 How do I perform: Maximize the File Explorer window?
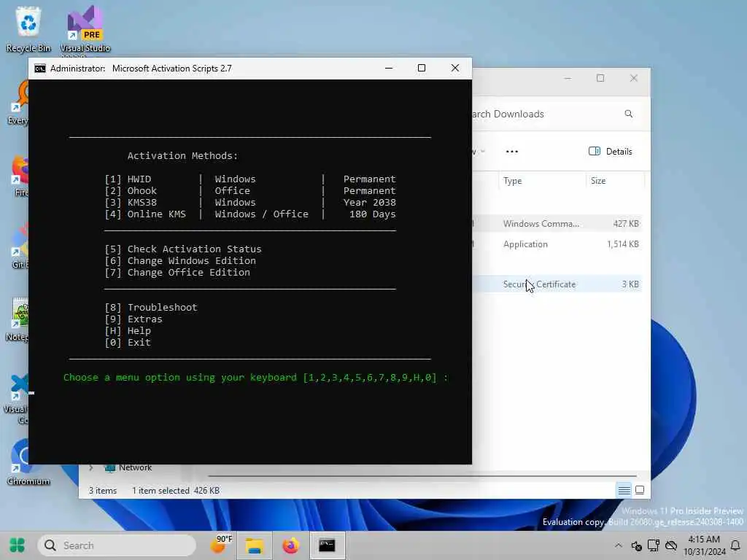pos(600,78)
